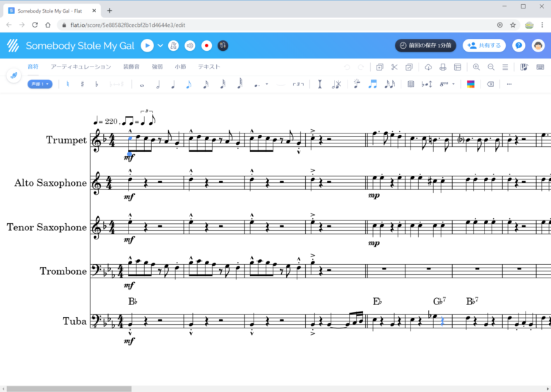Select quarter note duration
This screenshot has height=392, width=551.
[x=173, y=85]
